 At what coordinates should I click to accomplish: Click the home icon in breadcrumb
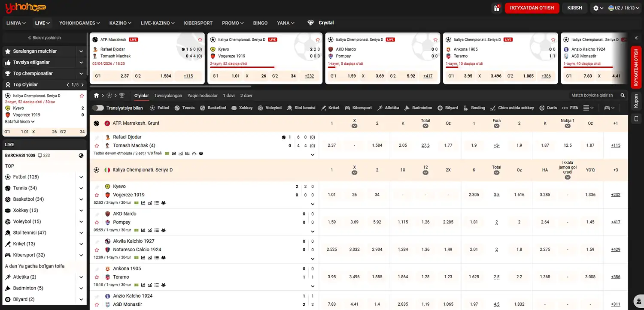click(x=97, y=96)
